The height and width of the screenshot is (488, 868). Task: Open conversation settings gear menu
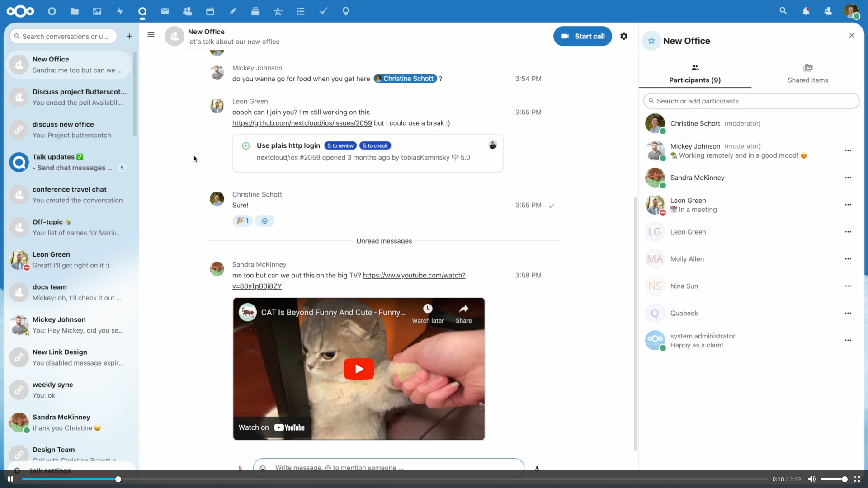[624, 36]
